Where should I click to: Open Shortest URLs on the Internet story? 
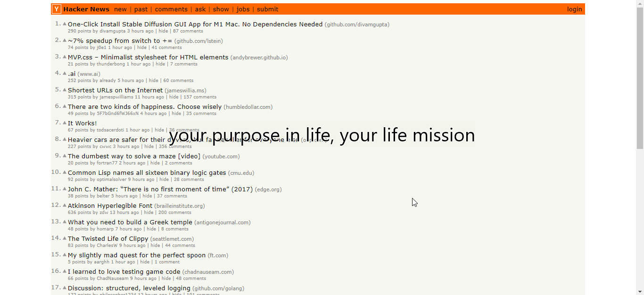115,90
